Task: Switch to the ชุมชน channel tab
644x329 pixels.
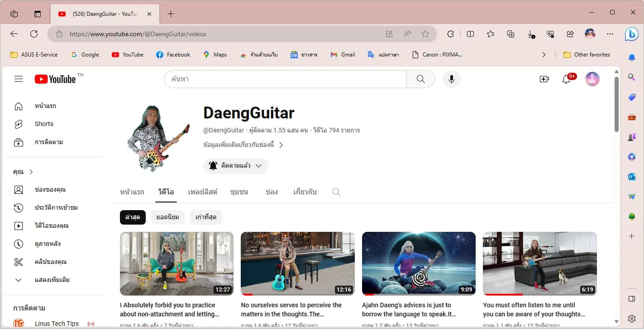Action: 239,192
